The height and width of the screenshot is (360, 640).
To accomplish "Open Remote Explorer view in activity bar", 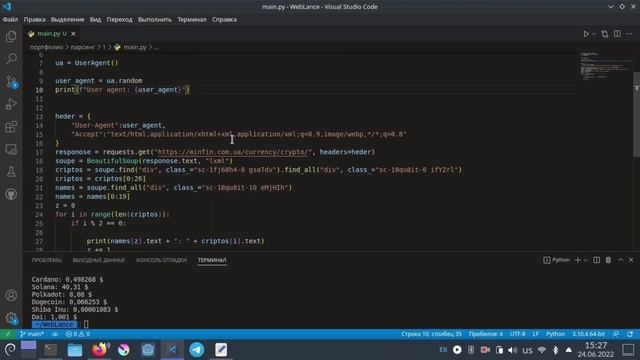I will (x=11, y=149).
